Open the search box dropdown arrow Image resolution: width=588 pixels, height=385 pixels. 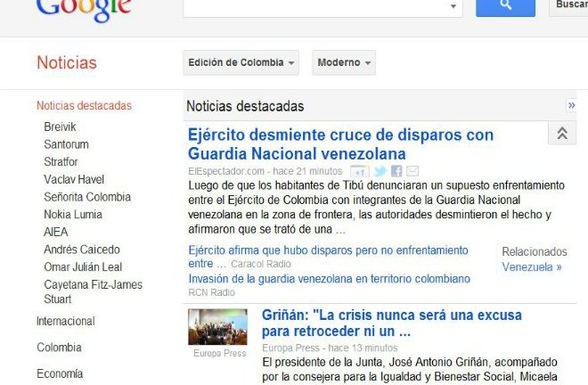pos(453,6)
